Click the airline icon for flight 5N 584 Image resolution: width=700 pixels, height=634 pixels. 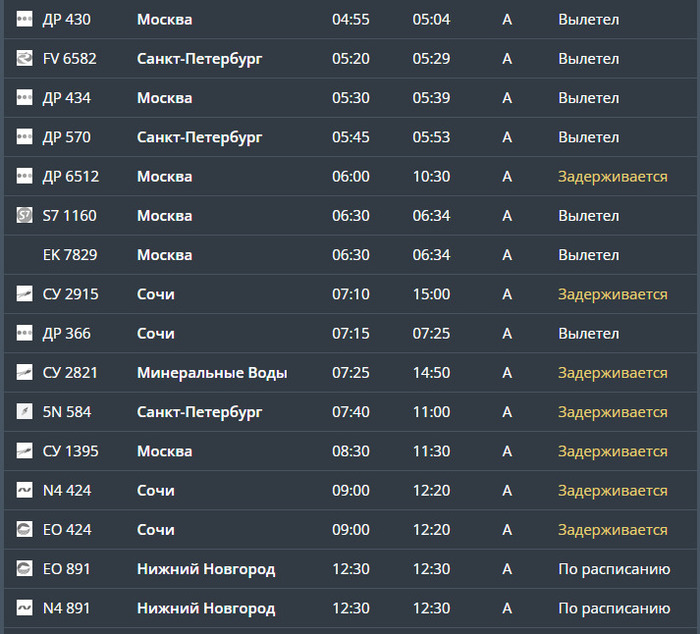tap(25, 412)
